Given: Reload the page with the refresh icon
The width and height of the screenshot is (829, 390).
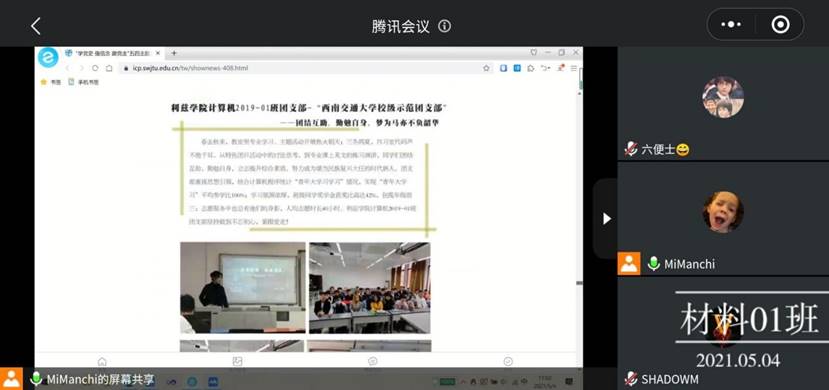Looking at the screenshot, I should 95,68.
